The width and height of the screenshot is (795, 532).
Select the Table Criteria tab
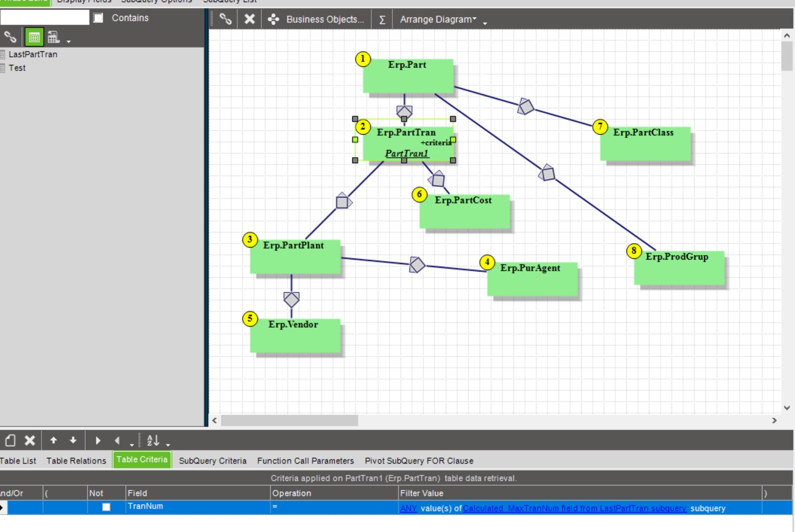142,460
